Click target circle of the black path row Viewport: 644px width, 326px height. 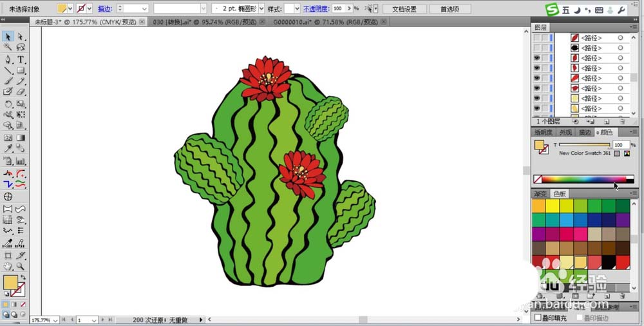point(620,48)
